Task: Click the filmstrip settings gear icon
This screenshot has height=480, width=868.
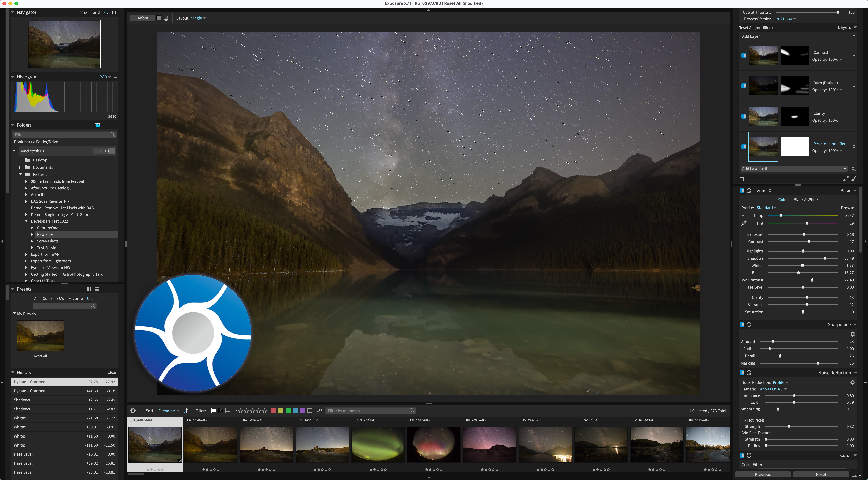Action: tap(133, 411)
